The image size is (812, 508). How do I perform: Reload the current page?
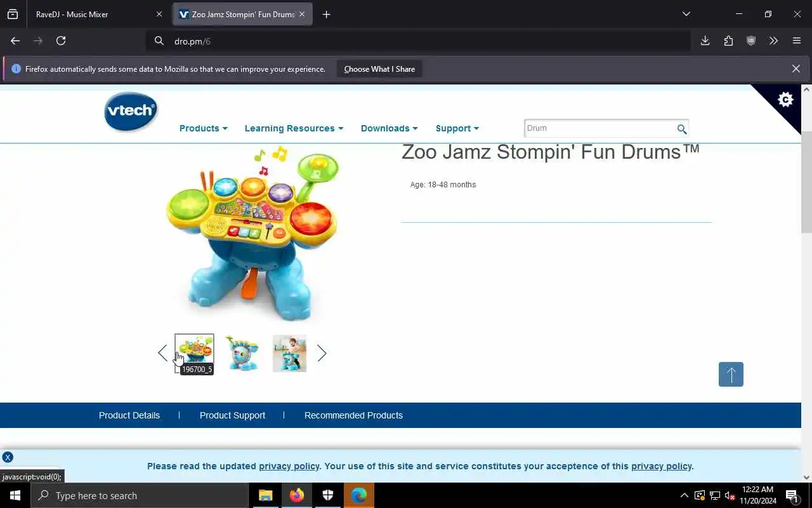pos(61,41)
